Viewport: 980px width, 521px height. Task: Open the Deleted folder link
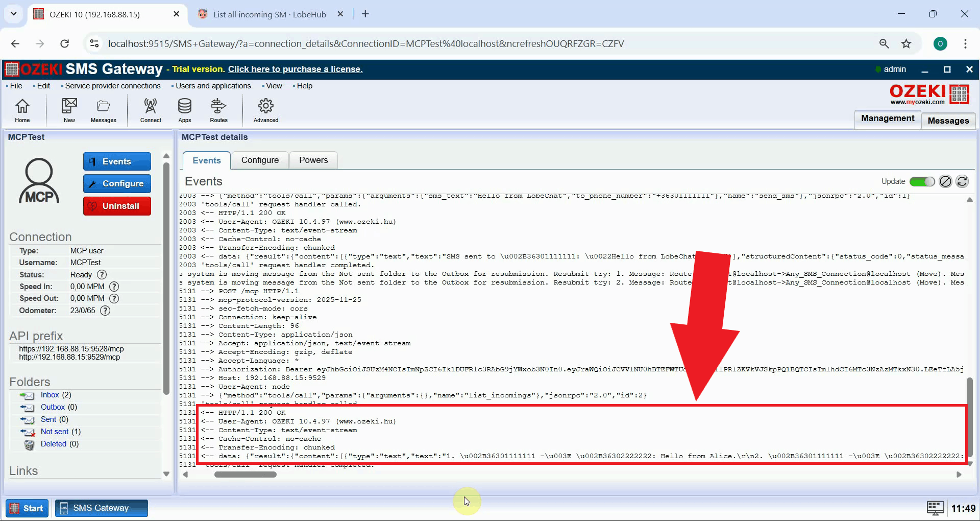[x=54, y=444]
